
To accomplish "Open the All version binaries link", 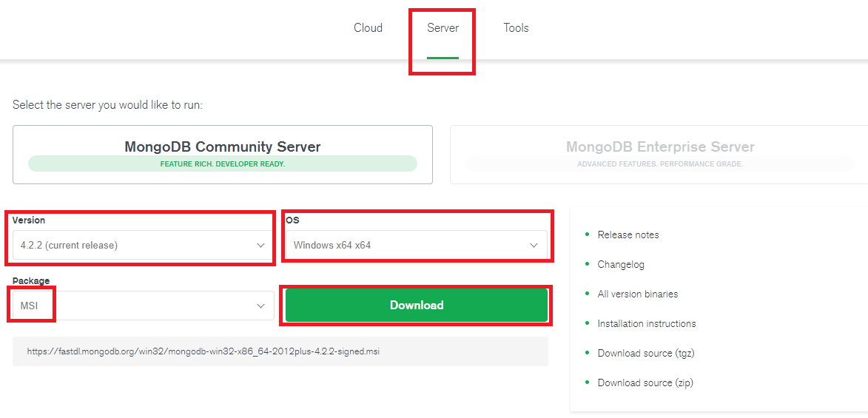I will point(638,294).
